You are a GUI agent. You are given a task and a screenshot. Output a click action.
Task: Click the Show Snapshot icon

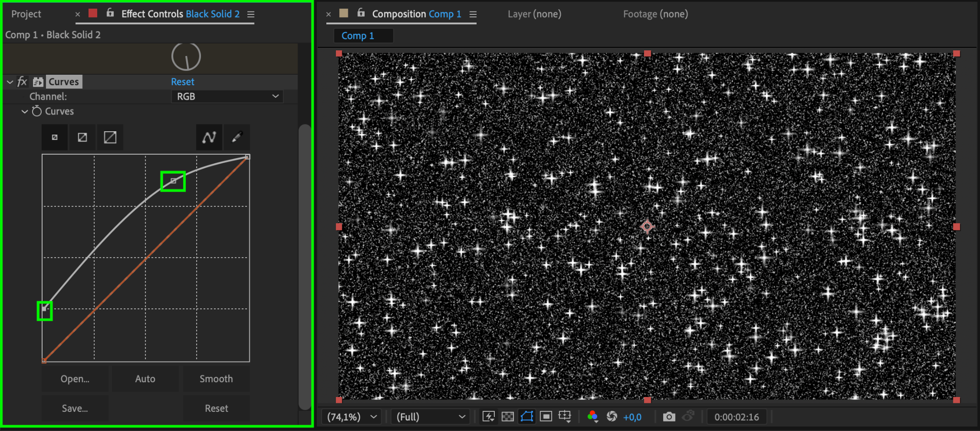click(688, 416)
